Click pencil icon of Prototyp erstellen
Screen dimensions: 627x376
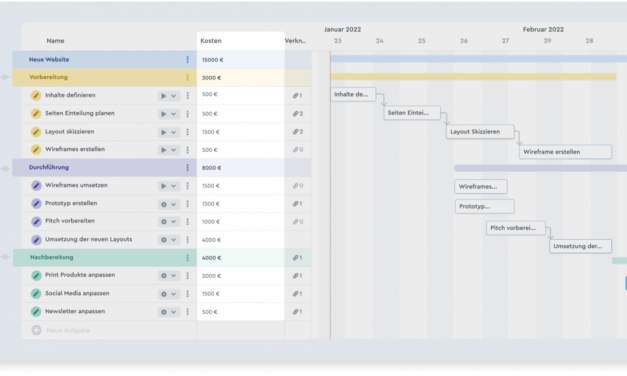coord(36,204)
